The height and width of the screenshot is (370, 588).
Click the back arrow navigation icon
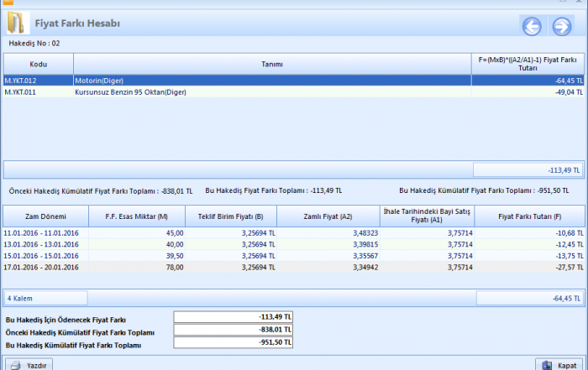(532, 27)
